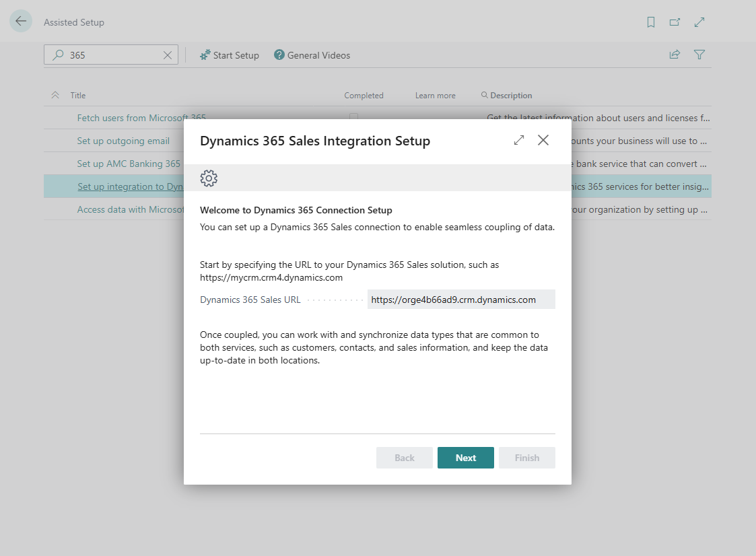Close the Sales Integration Setup dialog
Screen dimensions: 756x556
click(543, 140)
